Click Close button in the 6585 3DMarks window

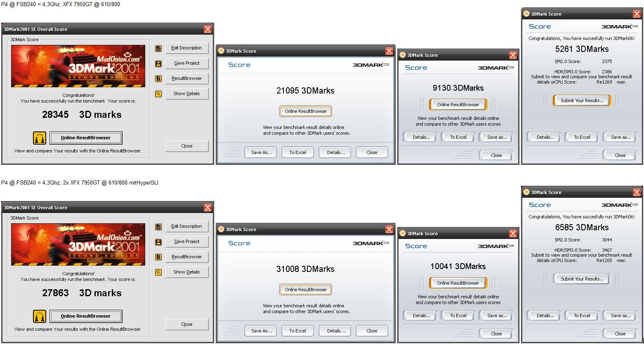click(620, 334)
